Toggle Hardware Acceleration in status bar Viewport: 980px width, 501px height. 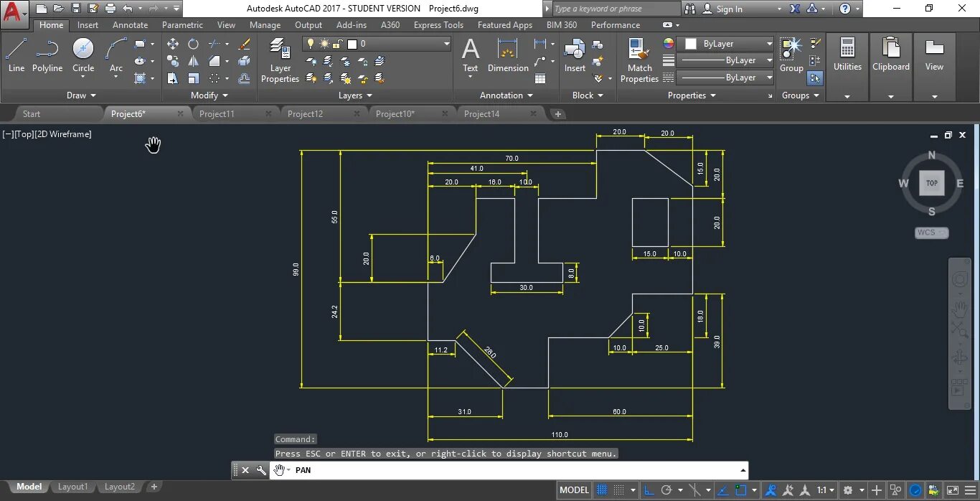[x=915, y=490]
